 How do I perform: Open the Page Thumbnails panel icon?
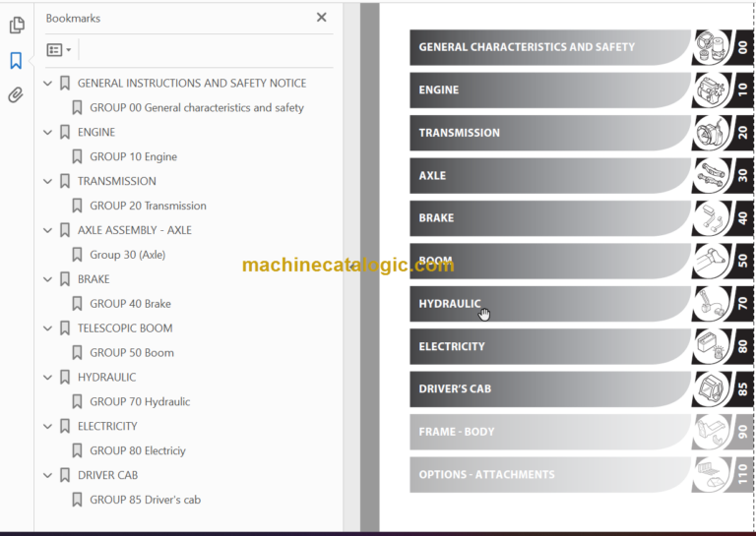tap(17, 25)
